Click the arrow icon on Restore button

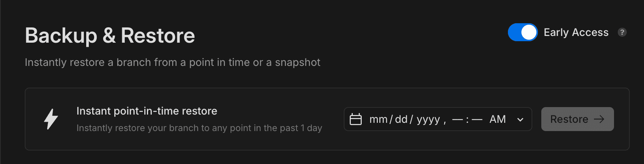[x=599, y=119]
